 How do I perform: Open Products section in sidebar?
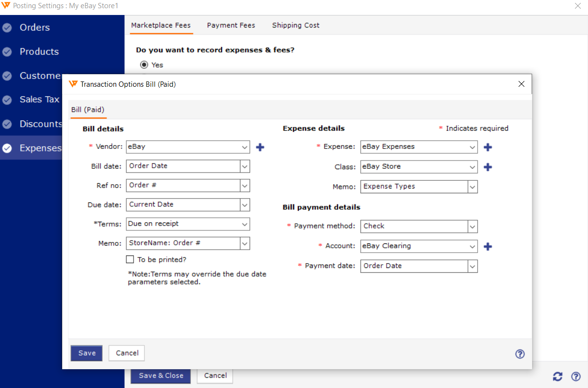39,52
